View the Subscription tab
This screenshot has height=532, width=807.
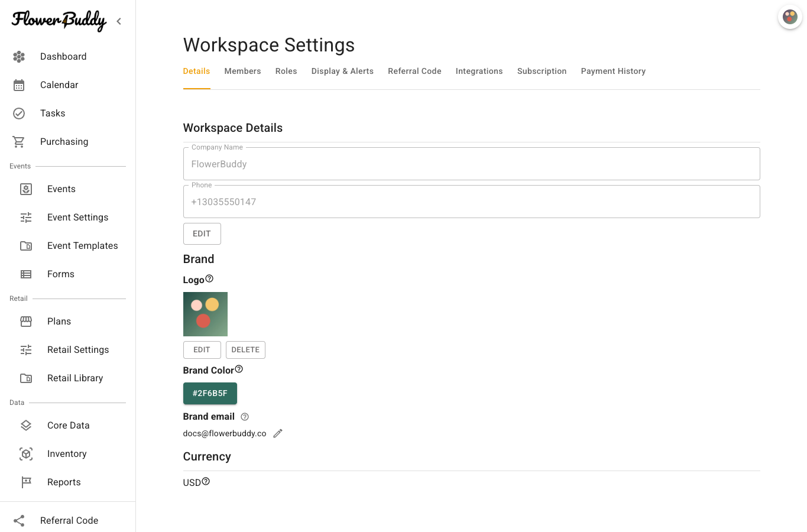(x=542, y=71)
